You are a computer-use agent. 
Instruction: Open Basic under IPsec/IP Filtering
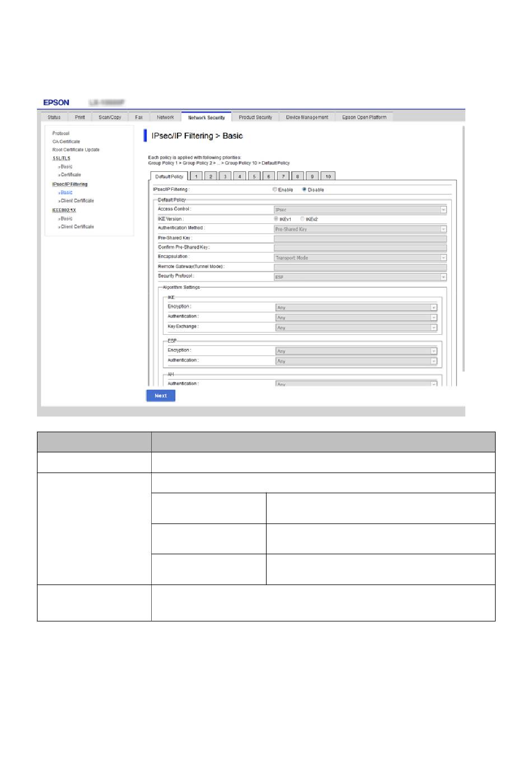(66, 193)
